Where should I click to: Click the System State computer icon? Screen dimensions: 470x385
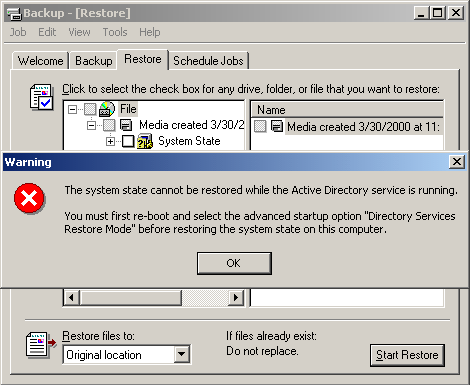coord(145,141)
